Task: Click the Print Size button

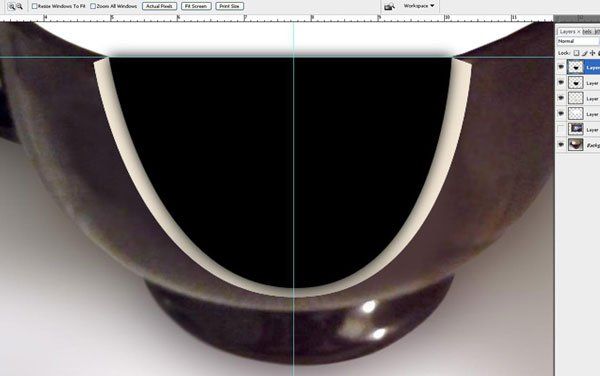Action: [230, 6]
